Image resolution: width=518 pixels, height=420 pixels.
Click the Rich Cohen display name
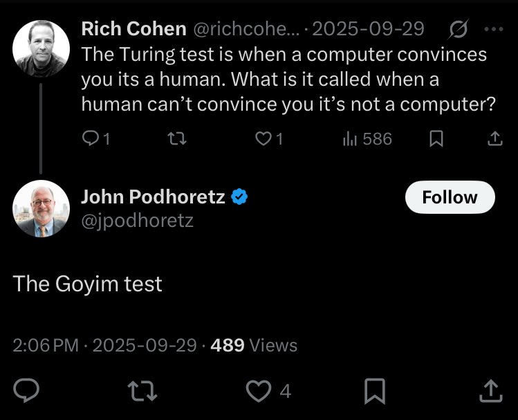[133, 29]
